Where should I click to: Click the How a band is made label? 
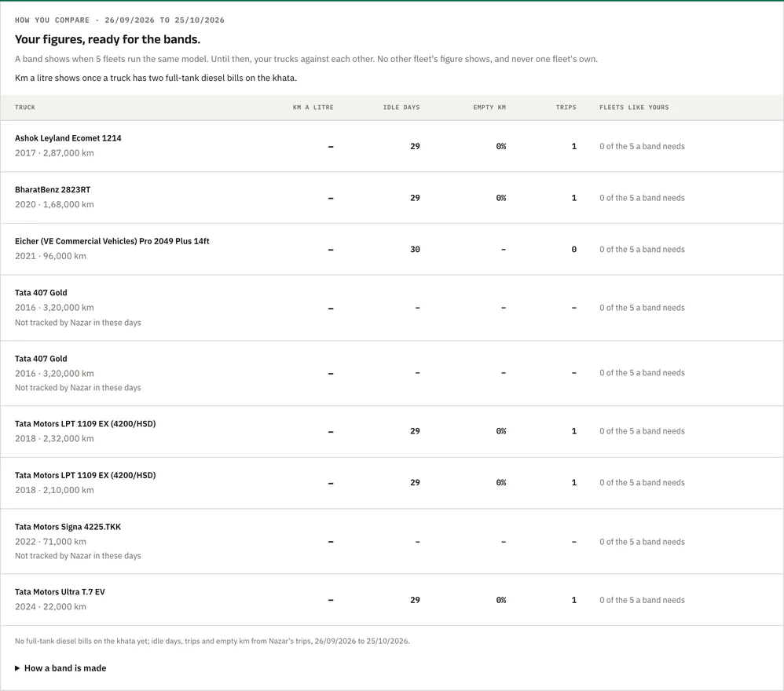pyautogui.click(x=65, y=668)
